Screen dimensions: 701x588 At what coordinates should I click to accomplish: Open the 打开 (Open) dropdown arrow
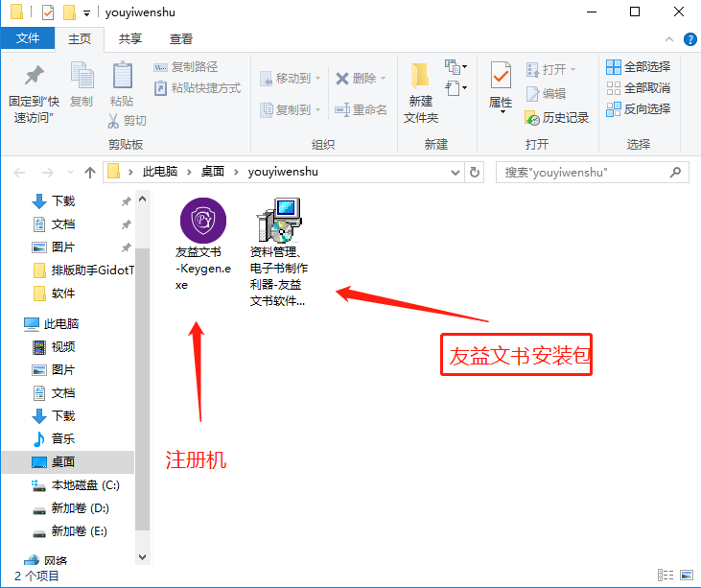[573, 70]
